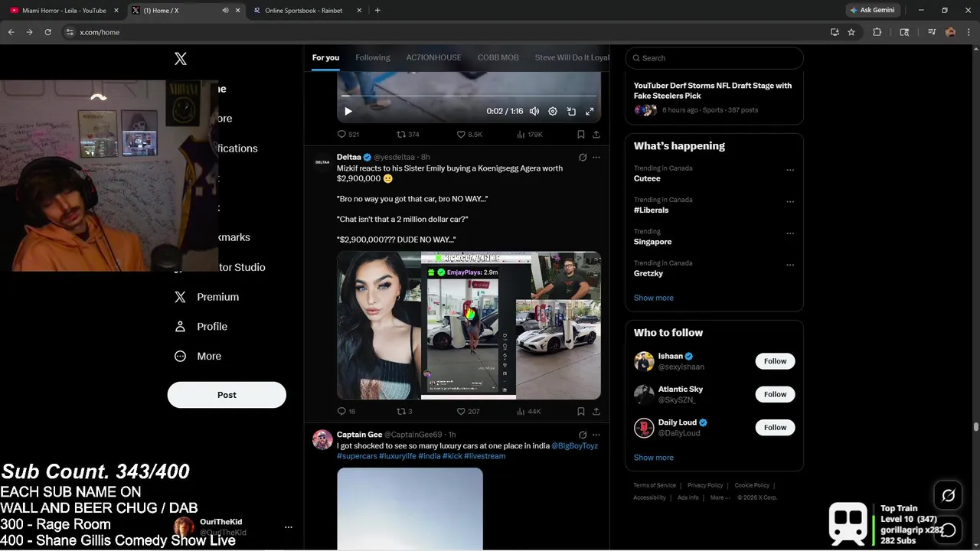Screen dimensions: 980x551
Task: Open video settings gear icon
Action: coord(553,111)
